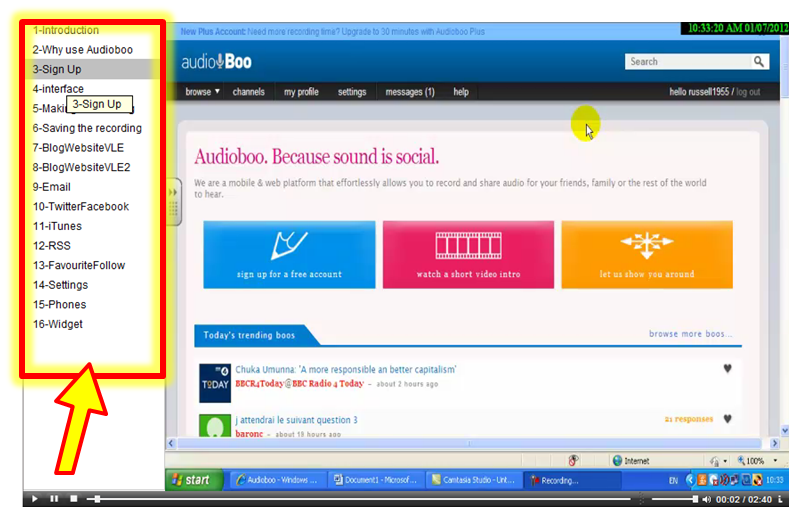
Task: Click the vertical scrollbar down arrow
Action: (784, 431)
